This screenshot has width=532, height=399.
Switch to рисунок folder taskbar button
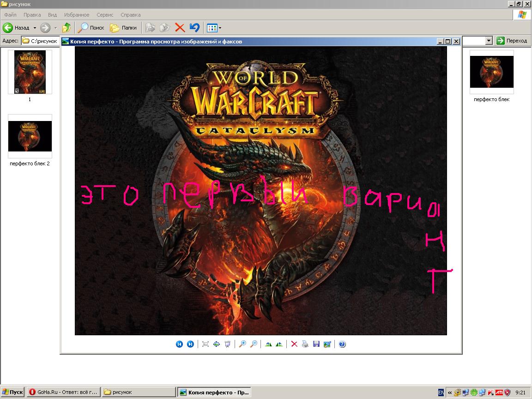(139, 392)
